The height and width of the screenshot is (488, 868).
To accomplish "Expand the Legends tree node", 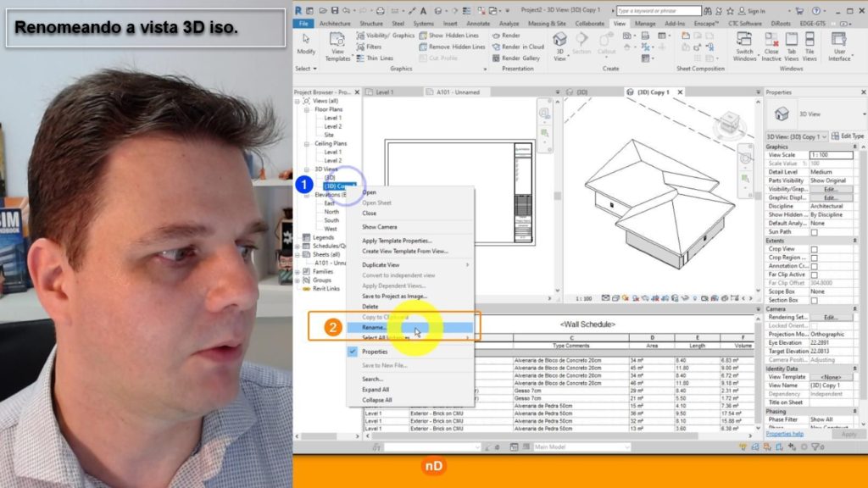I will coord(298,237).
